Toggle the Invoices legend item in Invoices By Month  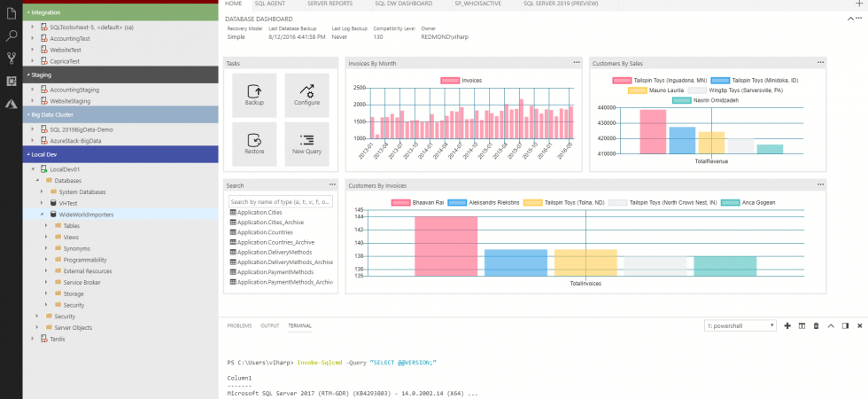point(461,81)
